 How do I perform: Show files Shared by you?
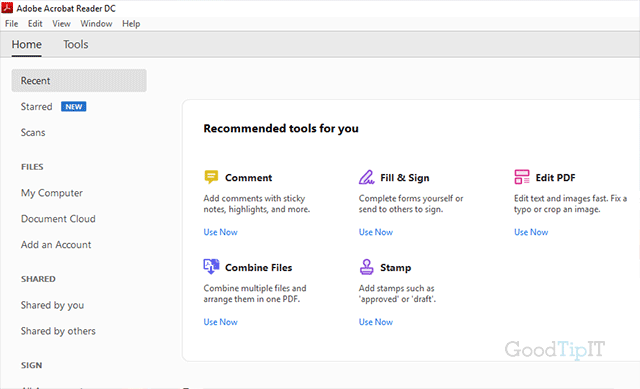coord(52,305)
